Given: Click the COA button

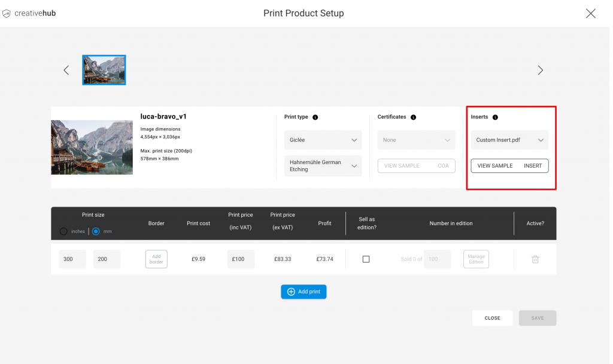Looking at the screenshot, I should [443, 166].
